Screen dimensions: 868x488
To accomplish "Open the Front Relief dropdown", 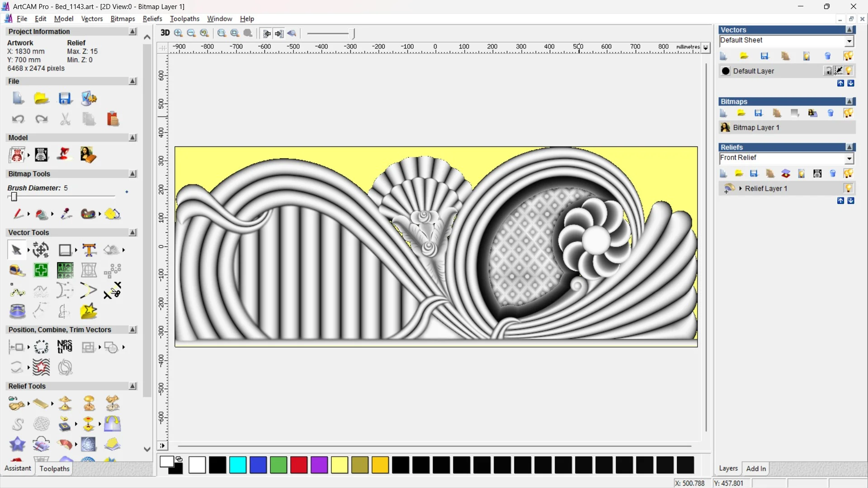I will click(x=849, y=159).
